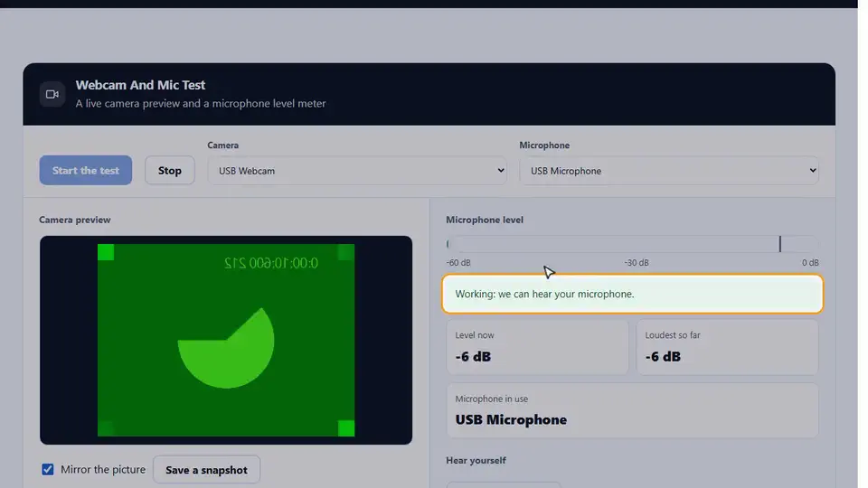Viewport: 868px width, 488px height.
Task: Click the video camera icon in header
Action: point(52,94)
